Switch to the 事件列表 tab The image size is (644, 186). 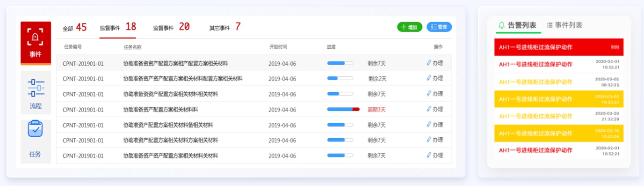(x=564, y=25)
